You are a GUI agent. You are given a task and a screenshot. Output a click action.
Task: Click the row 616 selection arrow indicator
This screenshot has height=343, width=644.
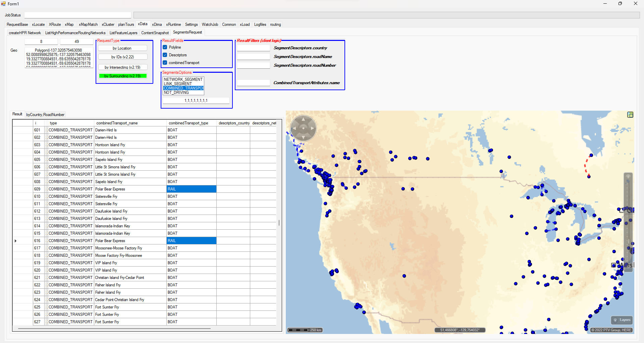click(15, 241)
